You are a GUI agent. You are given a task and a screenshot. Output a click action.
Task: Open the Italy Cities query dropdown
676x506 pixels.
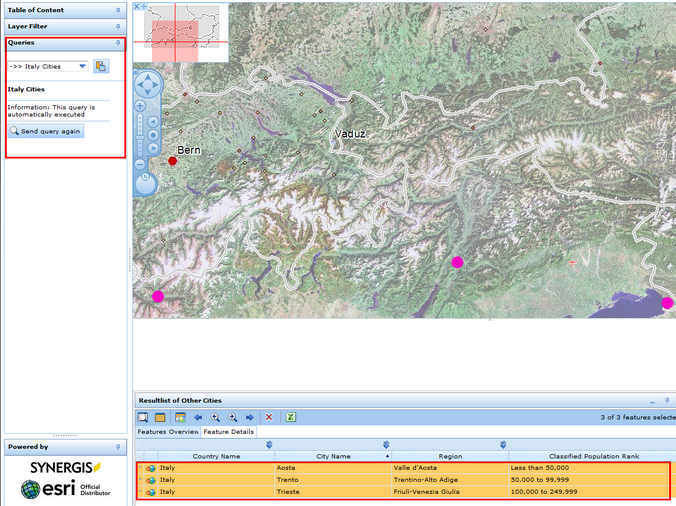(82, 66)
